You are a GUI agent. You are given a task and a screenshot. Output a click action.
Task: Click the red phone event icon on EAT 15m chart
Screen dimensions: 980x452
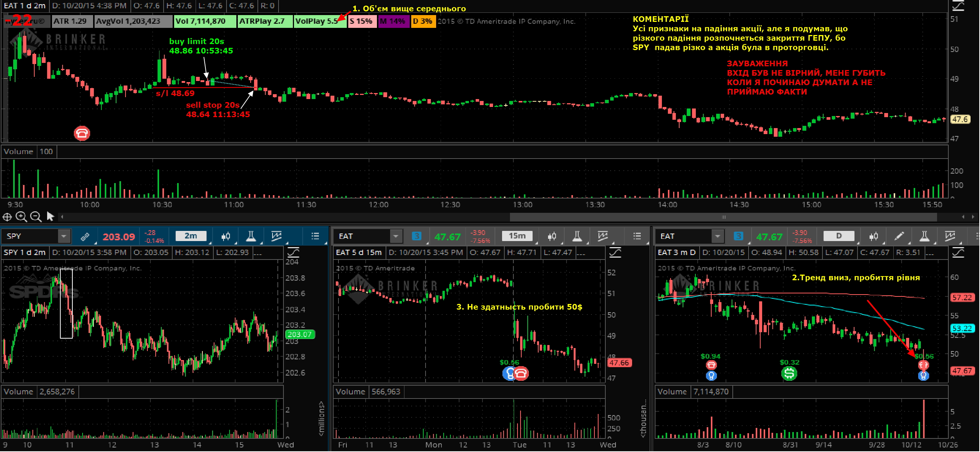point(522,374)
